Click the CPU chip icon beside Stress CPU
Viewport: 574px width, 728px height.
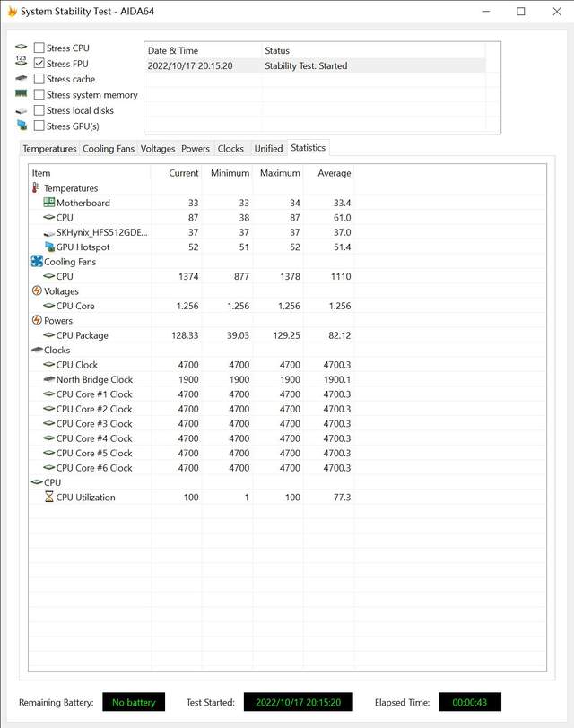[22, 47]
